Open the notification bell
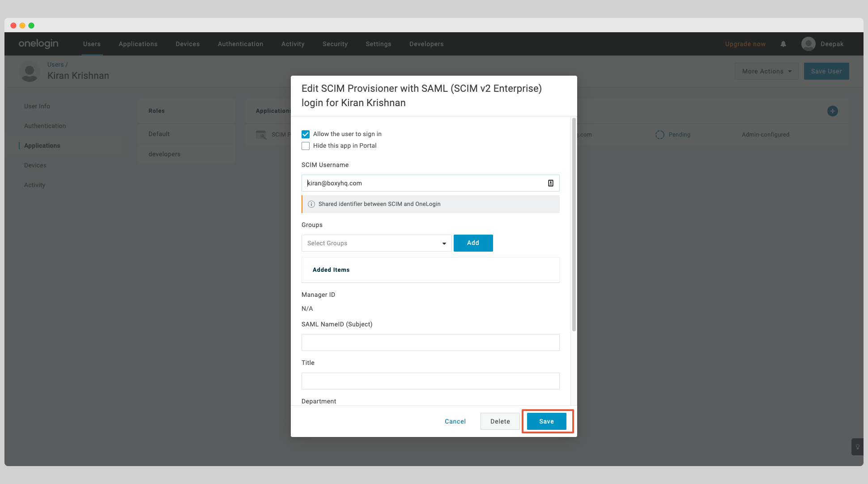Viewport: 868px width, 484px height. [783, 43]
